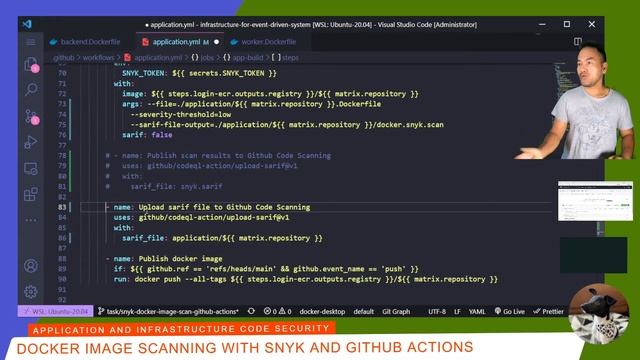Click the errors and warnings count indicator
Image resolution: width=640 pixels, height=360 pixels.
coord(278,311)
